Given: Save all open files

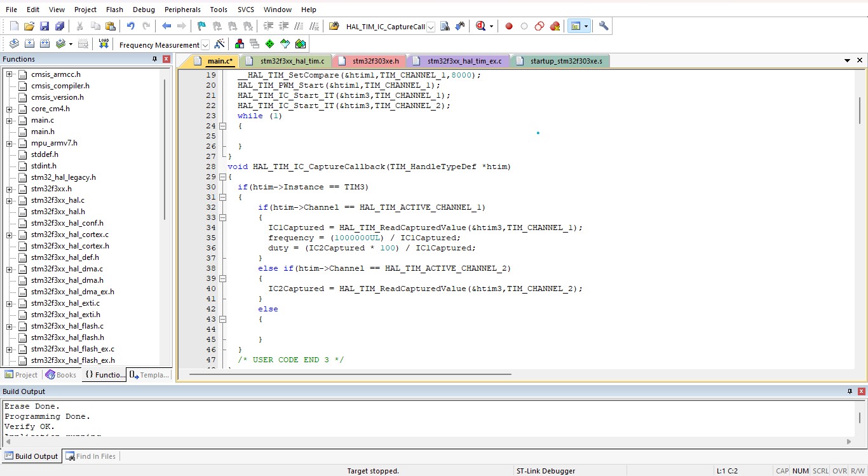Looking at the screenshot, I should tap(59, 26).
